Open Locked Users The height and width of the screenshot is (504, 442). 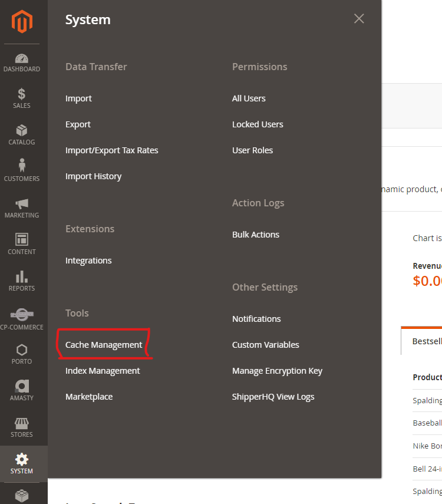click(258, 124)
